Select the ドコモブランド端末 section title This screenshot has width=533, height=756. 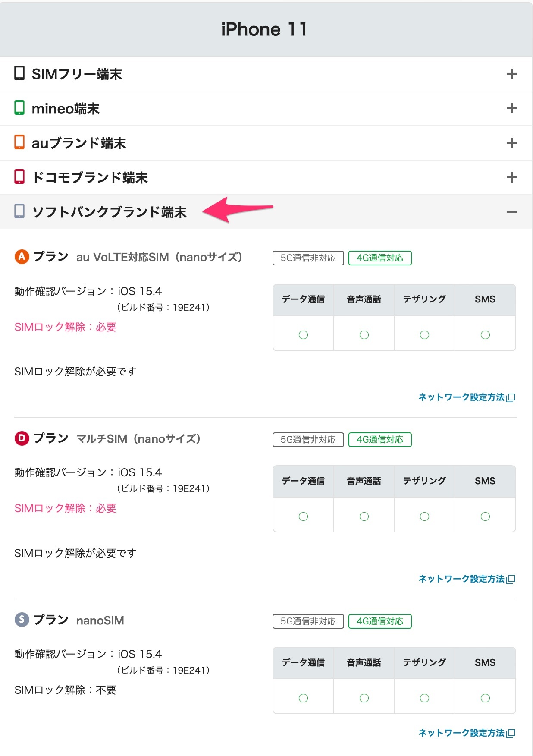coord(90,178)
